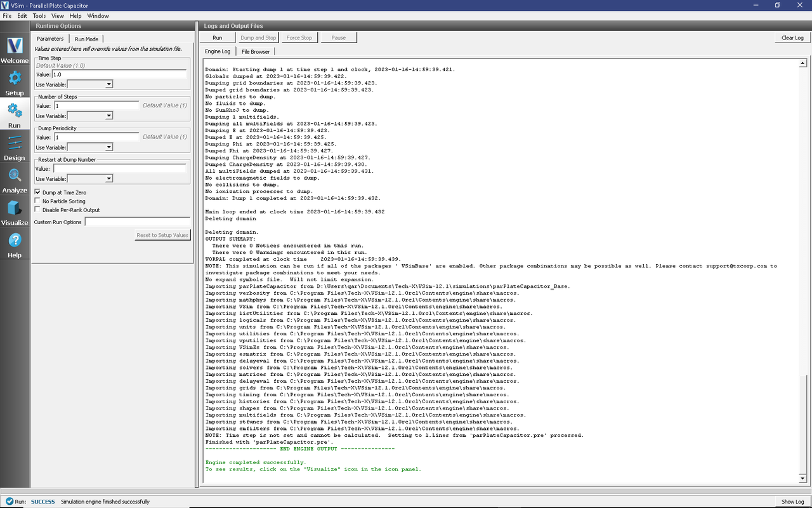Switch to the File Browser tab

(x=255, y=51)
